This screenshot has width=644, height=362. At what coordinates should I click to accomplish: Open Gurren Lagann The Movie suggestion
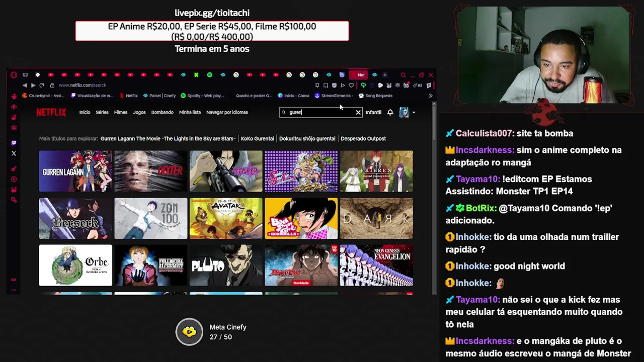168,138
